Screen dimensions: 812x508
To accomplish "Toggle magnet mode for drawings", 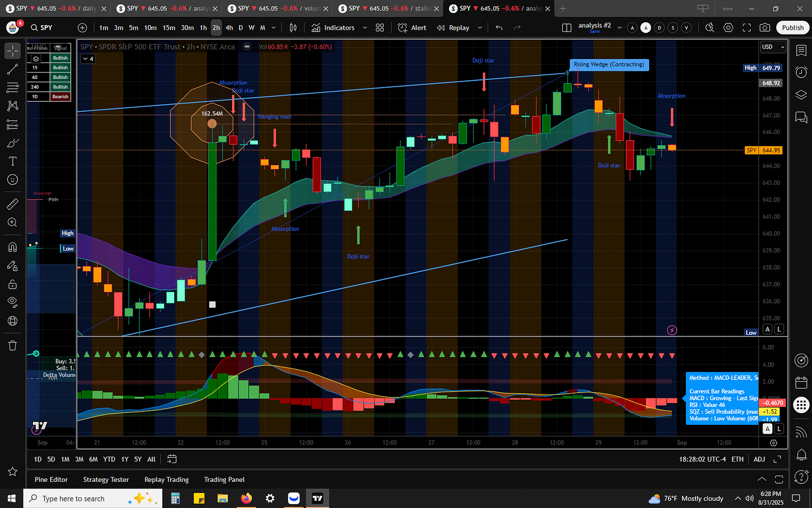I will click(13, 247).
